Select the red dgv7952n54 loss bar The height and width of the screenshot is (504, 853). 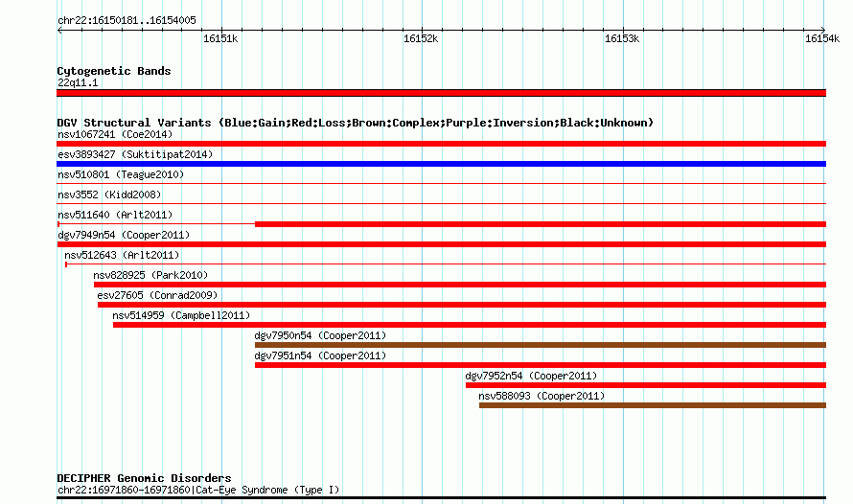click(646, 385)
